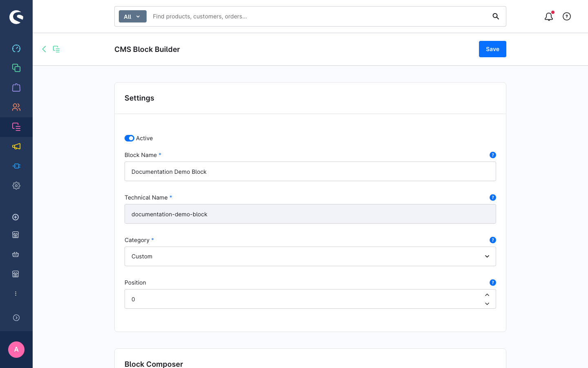The width and height of the screenshot is (588, 368).
Task: Click the add sales channel plus icon
Action: (x=16, y=217)
